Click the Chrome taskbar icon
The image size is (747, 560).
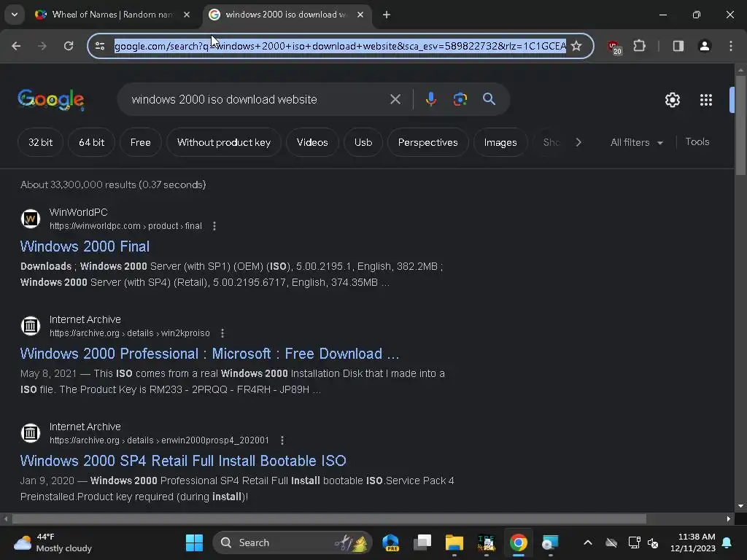[x=519, y=542]
